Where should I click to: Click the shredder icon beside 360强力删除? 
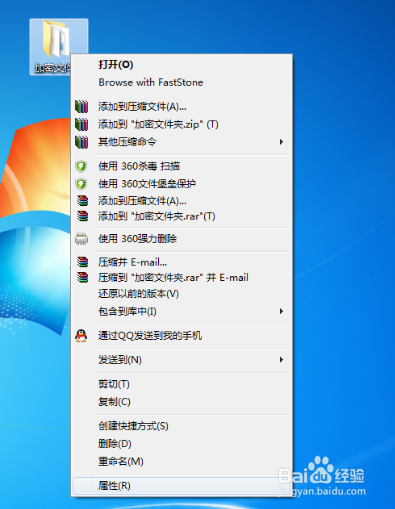coord(81,239)
